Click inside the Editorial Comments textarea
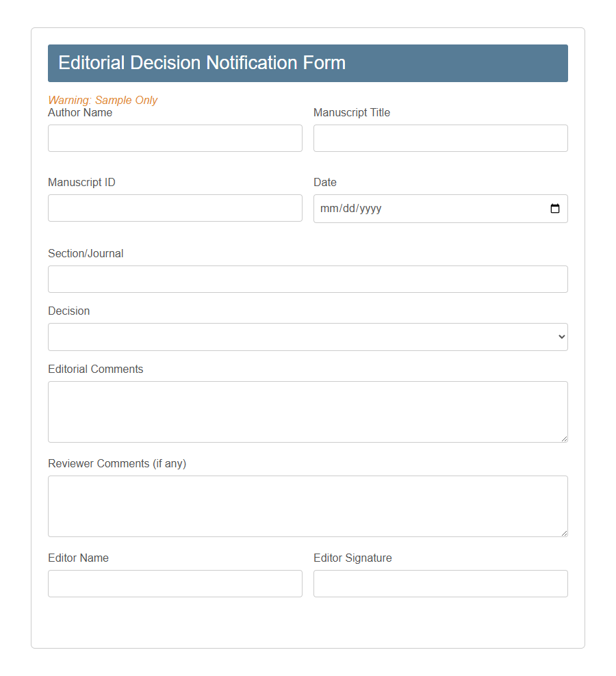The image size is (616, 676). click(x=307, y=411)
